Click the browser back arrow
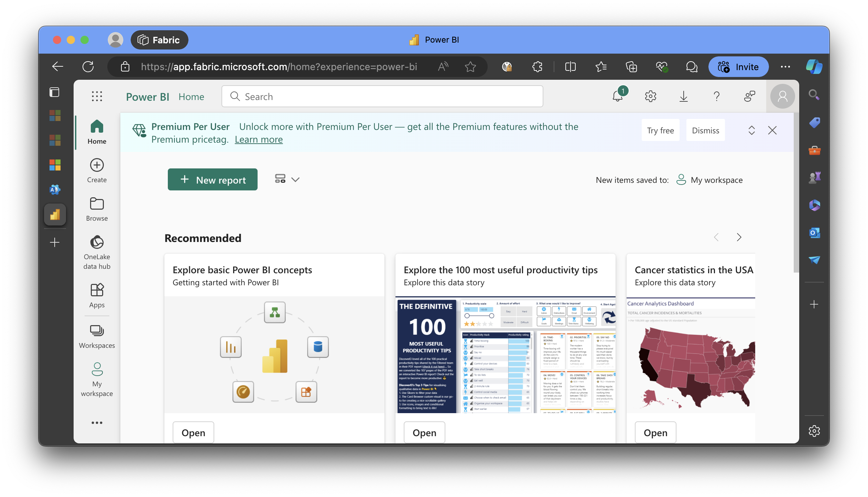 click(x=57, y=66)
